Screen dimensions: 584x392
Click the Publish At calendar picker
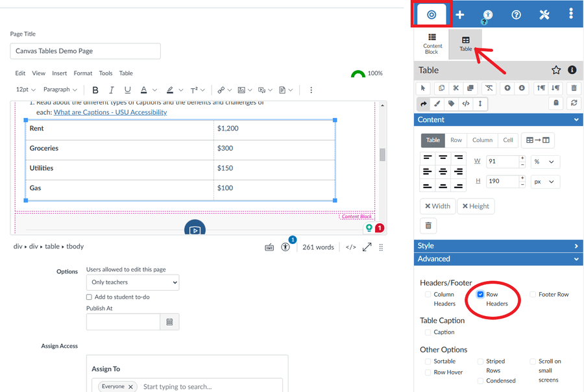[x=169, y=321]
